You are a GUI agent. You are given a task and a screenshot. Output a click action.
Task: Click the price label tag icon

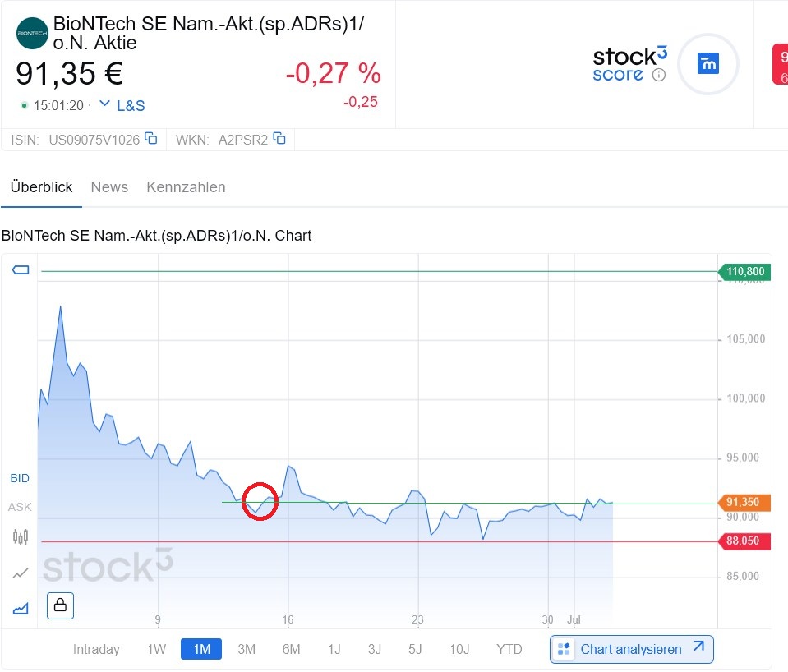click(21, 270)
